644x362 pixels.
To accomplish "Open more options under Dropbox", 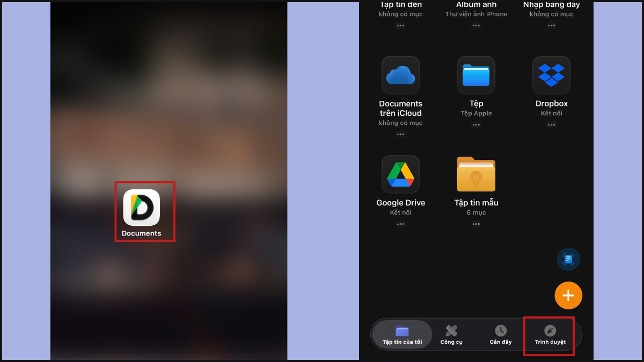I will click(551, 125).
